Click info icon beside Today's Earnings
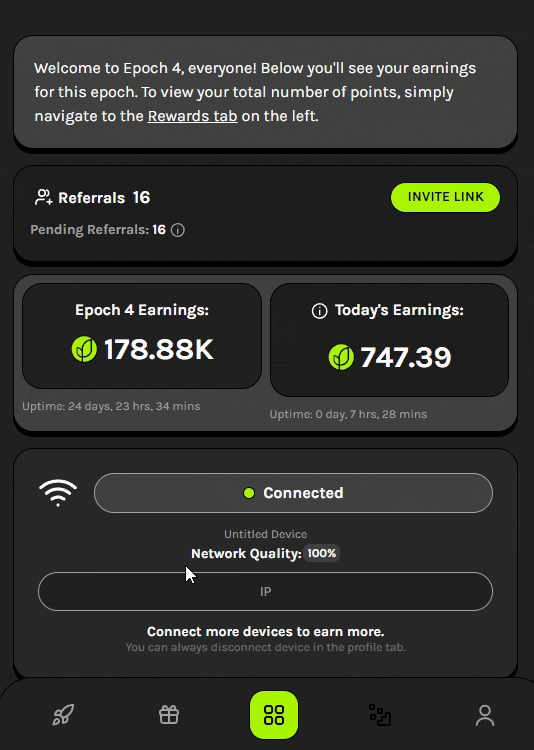534x750 pixels. click(x=320, y=311)
